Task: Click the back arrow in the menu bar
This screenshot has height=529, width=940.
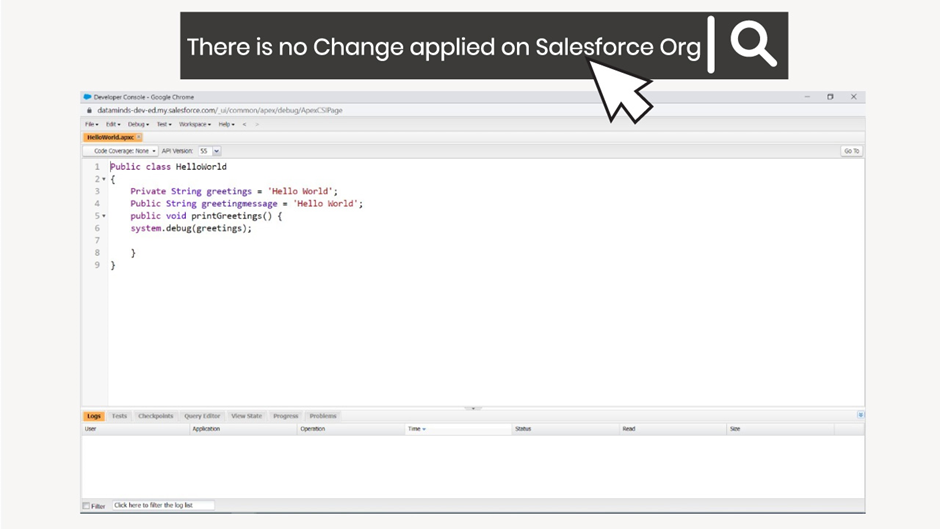Action: pyautogui.click(x=244, y=124)
